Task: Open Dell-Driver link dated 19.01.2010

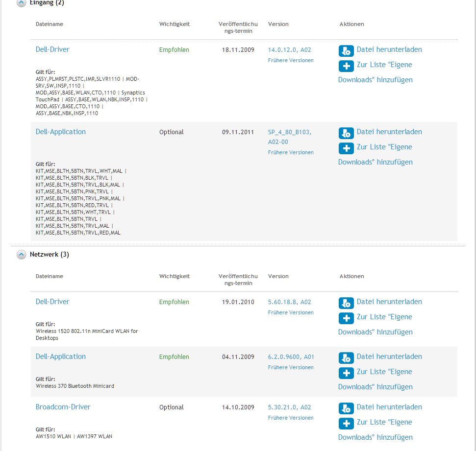Action: pyautogui.click(x=52, y=302)
